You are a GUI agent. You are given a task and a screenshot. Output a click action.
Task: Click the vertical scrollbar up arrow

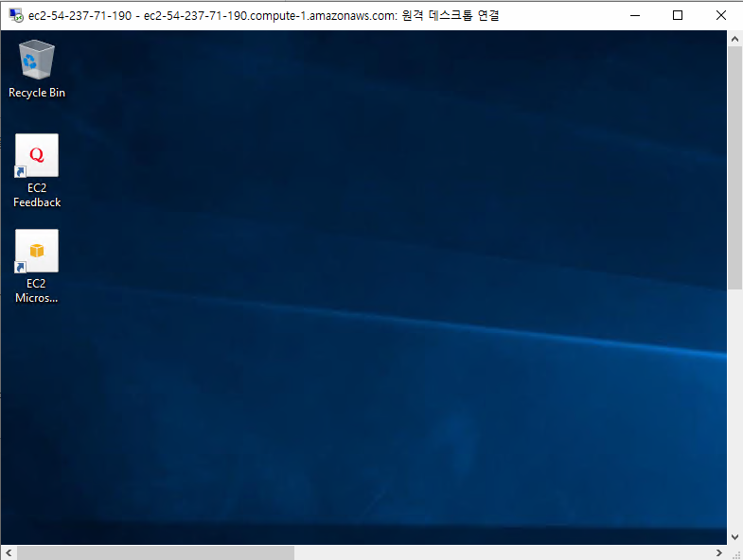coord(734,39)
